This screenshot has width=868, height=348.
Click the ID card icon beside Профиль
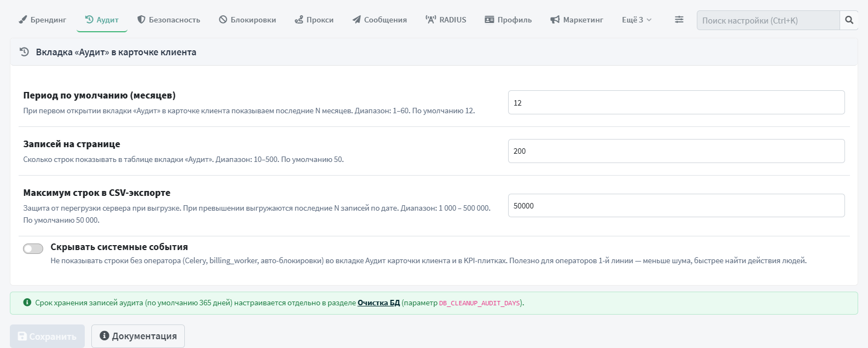click(x=490, y=20)
